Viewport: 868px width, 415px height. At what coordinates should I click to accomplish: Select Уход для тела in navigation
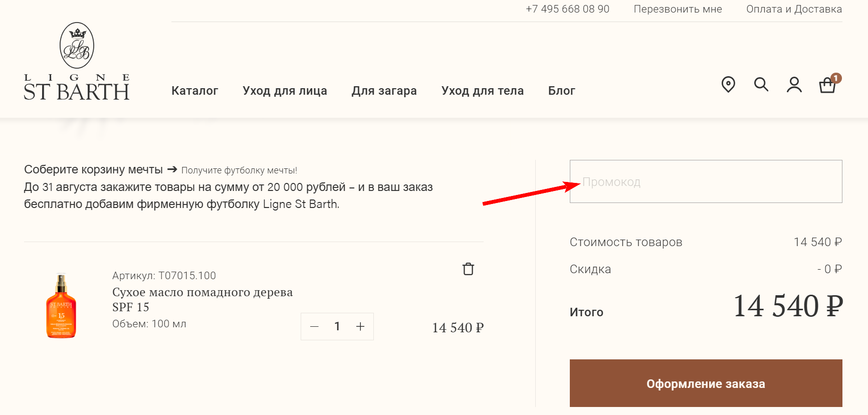coord(482,91)
